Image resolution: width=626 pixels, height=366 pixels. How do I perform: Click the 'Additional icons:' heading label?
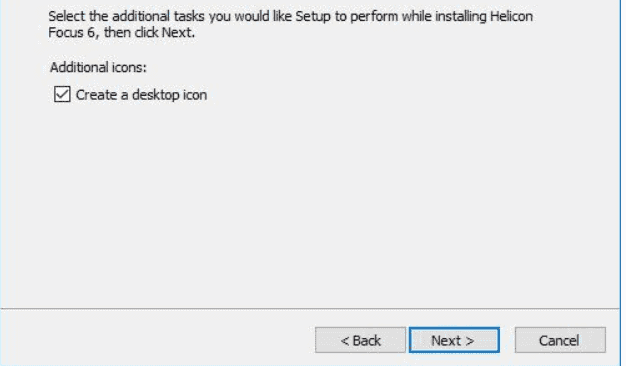pyautogui.click(x=98, y=67)
